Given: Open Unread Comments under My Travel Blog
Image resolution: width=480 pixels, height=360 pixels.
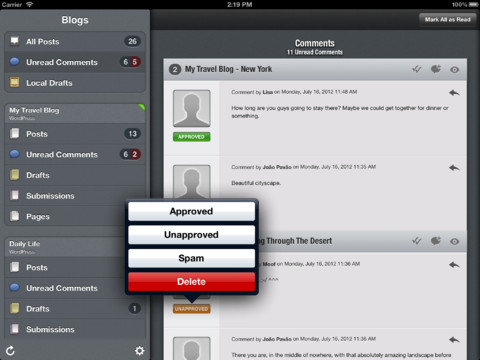Looking at the screenshot, I should pyautogui.click(x=75, y=154).
